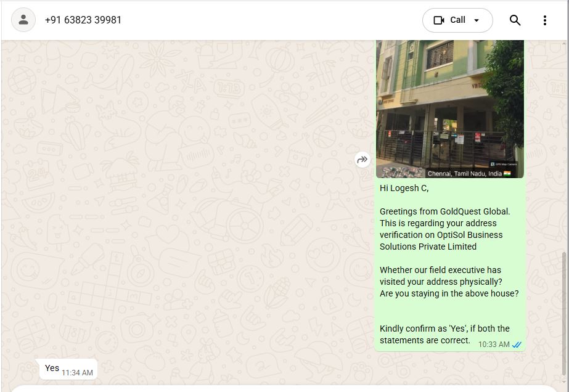Open contact info for +91 63823 39981
The image size is (569, 392).
83,20
